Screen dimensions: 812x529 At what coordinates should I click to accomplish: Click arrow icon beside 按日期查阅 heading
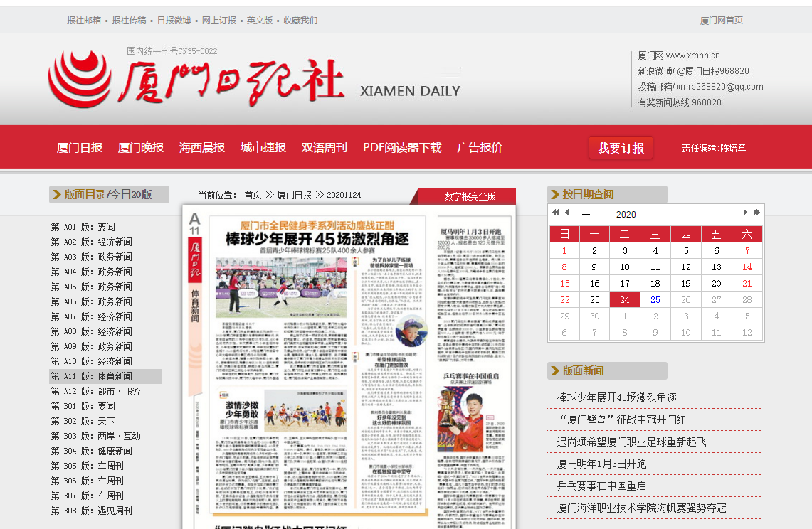[x=554, y=195]
